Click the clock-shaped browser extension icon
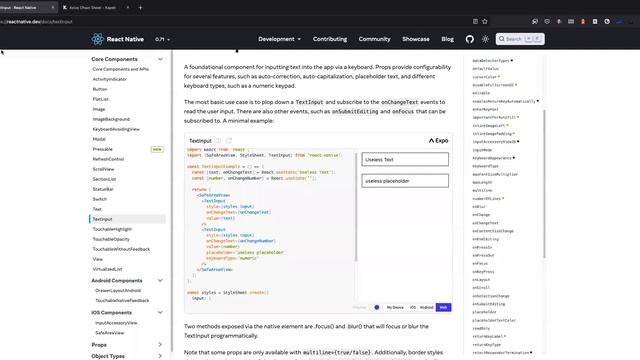Viewport: 640px width, 360px height. coord(607,21)
